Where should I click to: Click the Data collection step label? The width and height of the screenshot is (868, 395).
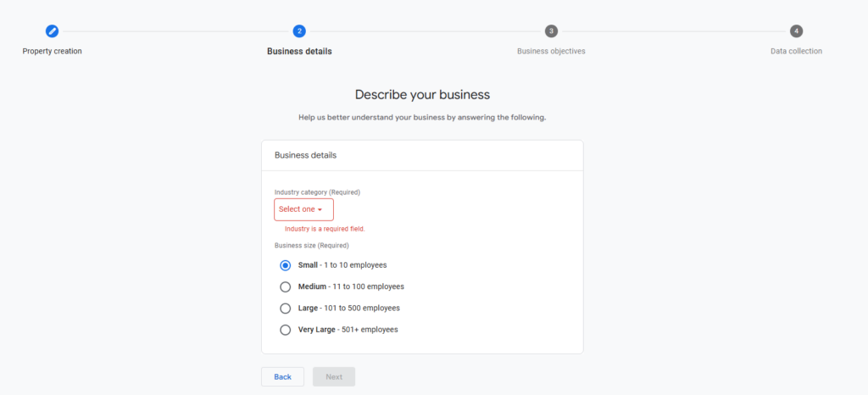click(x=796, y=51)
